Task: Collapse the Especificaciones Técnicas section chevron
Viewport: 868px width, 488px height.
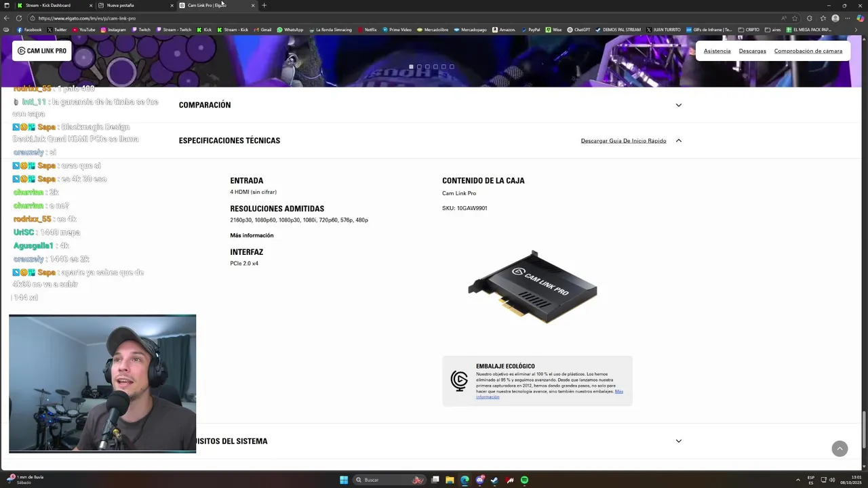Action: coord(678,140)
